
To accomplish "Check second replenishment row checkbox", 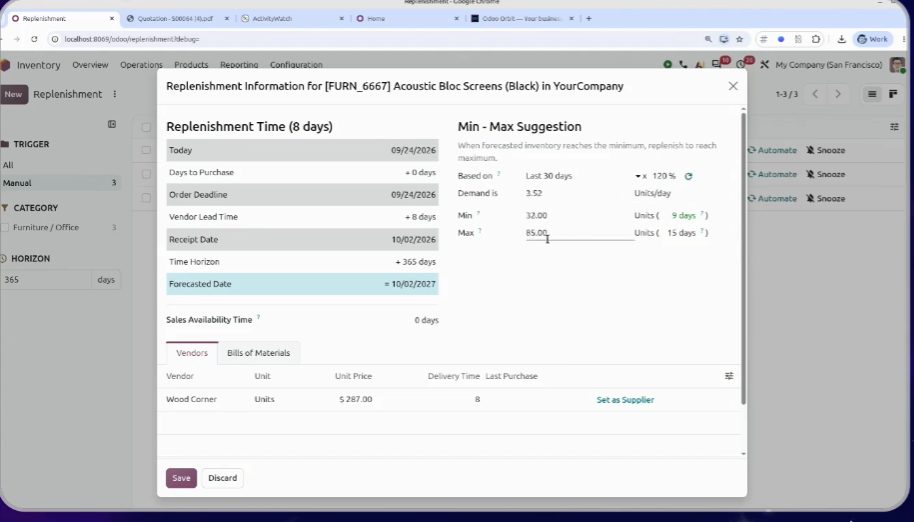I will pos(146,174).
